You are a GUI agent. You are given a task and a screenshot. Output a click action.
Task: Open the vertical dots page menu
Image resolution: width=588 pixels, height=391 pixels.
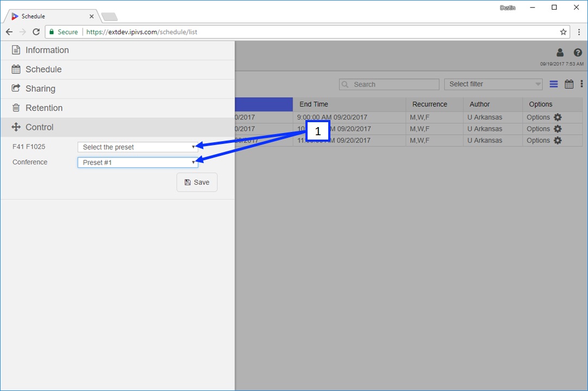coord(581,84)
